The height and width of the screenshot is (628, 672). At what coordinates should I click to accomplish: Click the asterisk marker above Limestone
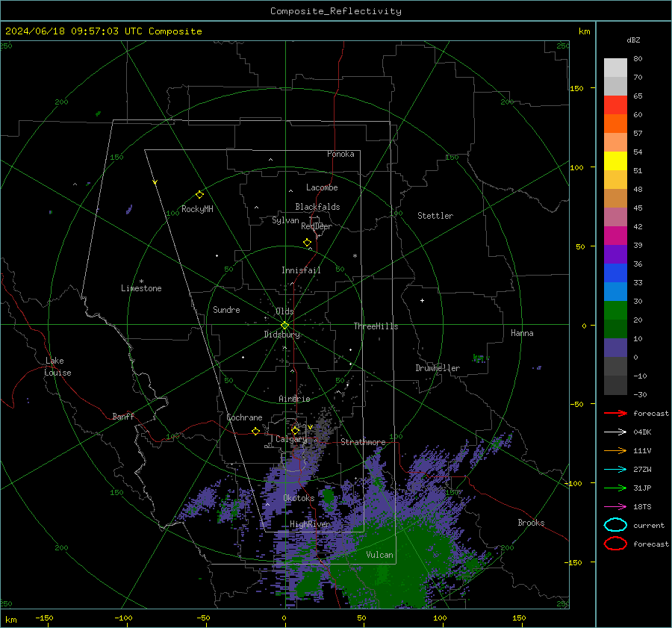click(141, 282)
